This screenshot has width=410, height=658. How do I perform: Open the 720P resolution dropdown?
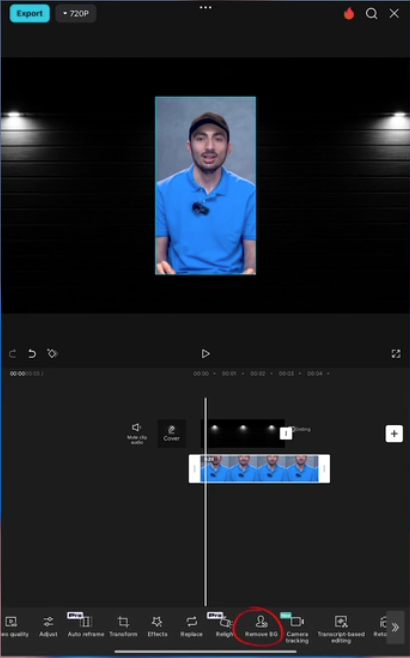76,13
